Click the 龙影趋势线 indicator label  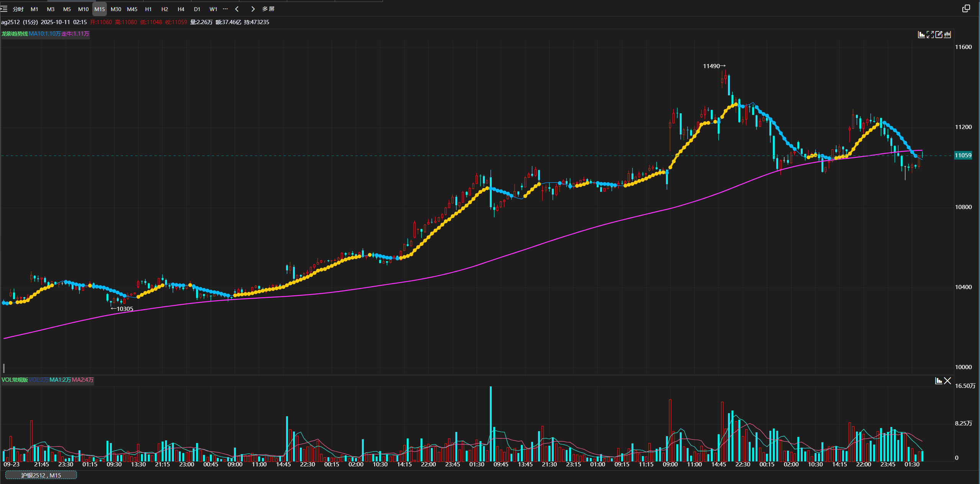point(15,34)
